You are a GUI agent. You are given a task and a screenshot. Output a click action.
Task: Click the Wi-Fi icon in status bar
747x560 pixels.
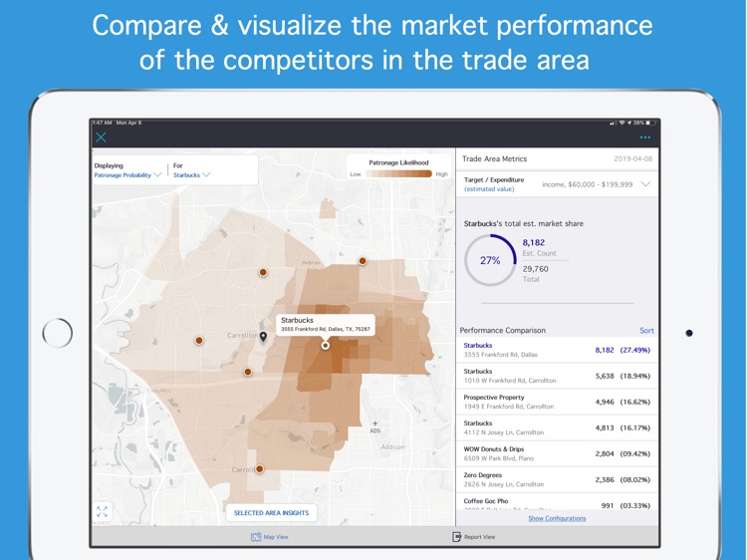pyautogui.click(x=622, y=123)
